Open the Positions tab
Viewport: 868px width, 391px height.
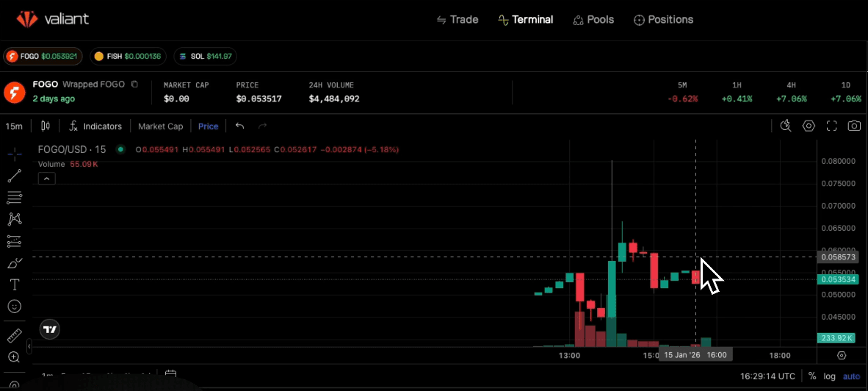663,19
